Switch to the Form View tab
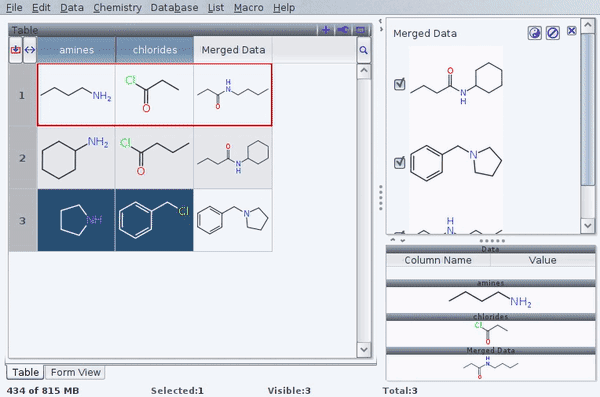Image resolution: width=600 pixels, height=397 pixels. 75,372
